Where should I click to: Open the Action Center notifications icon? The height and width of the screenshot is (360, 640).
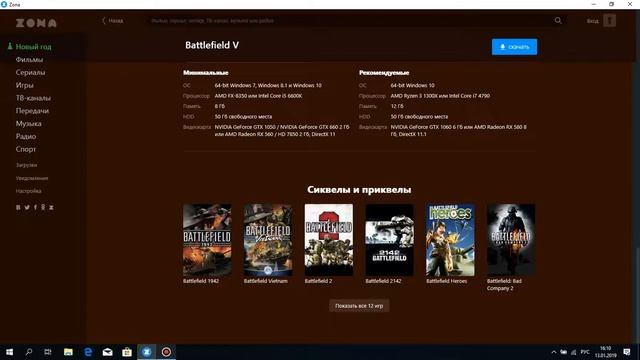coord(627,352)
